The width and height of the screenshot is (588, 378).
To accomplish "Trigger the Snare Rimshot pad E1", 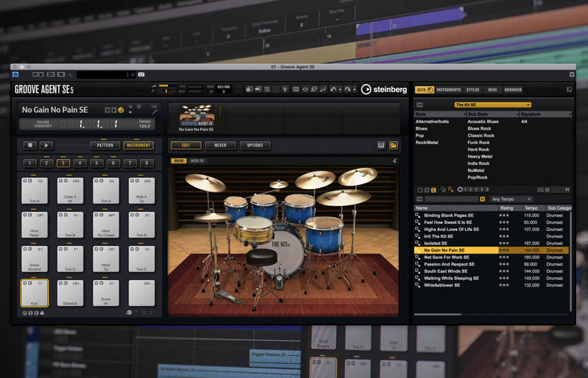I will (x=34, y=259).
